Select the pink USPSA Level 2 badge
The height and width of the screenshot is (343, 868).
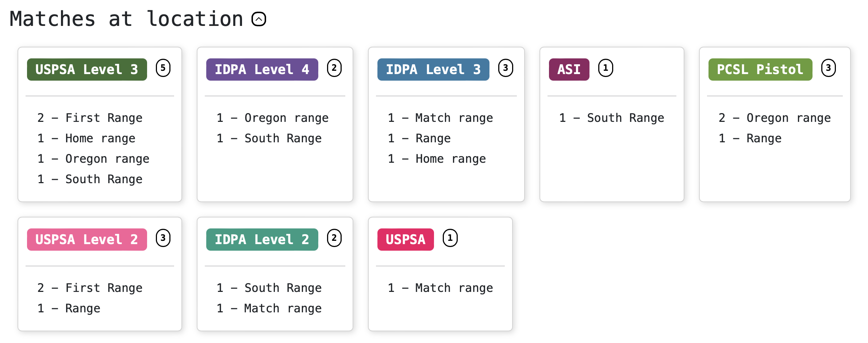[87, 239]
